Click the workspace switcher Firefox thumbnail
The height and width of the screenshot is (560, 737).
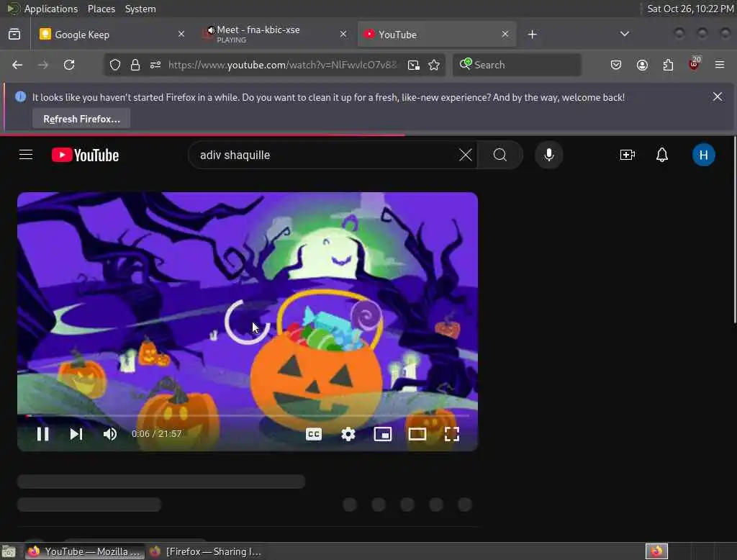[656, 551]
